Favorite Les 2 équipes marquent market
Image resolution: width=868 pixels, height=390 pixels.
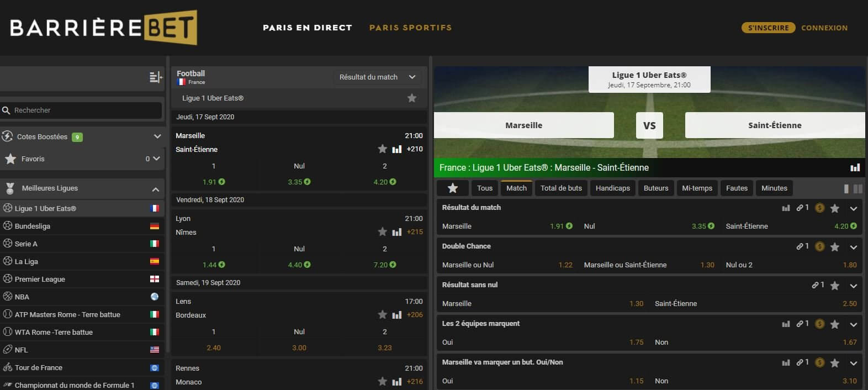pyautogui.click(x=835, y=324)
